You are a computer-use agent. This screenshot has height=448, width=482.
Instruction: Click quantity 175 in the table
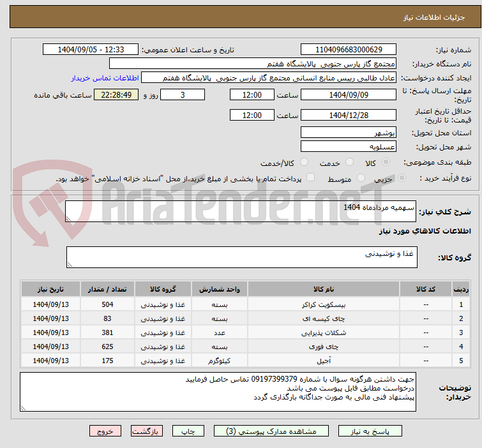pyautogui.click(x=107, y=361)
